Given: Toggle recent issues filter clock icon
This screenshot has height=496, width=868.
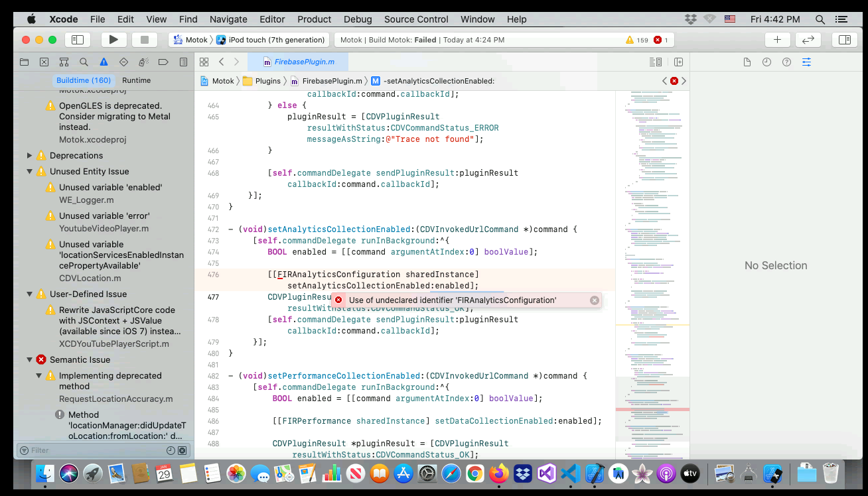Looking at the screenshot, I should tap(171, 450).
